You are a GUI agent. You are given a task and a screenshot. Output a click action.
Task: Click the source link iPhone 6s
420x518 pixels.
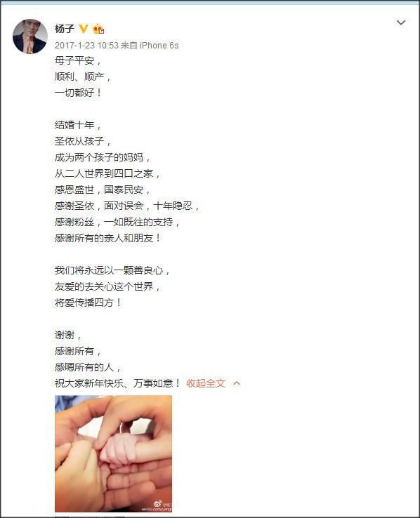159,45
